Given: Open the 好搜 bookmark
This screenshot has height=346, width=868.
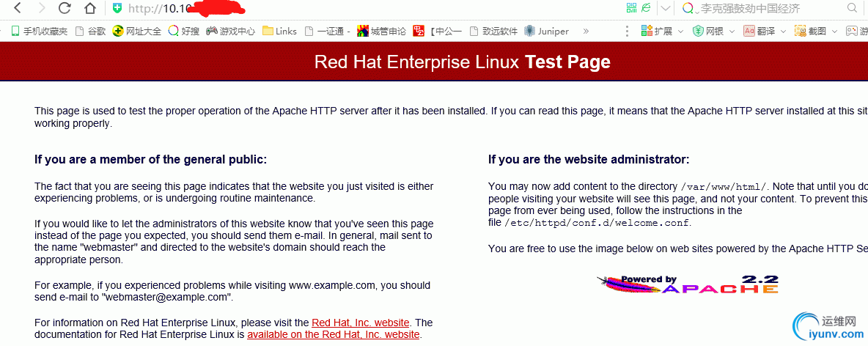Looking at the screenshot, I should (x=183, y=31).
